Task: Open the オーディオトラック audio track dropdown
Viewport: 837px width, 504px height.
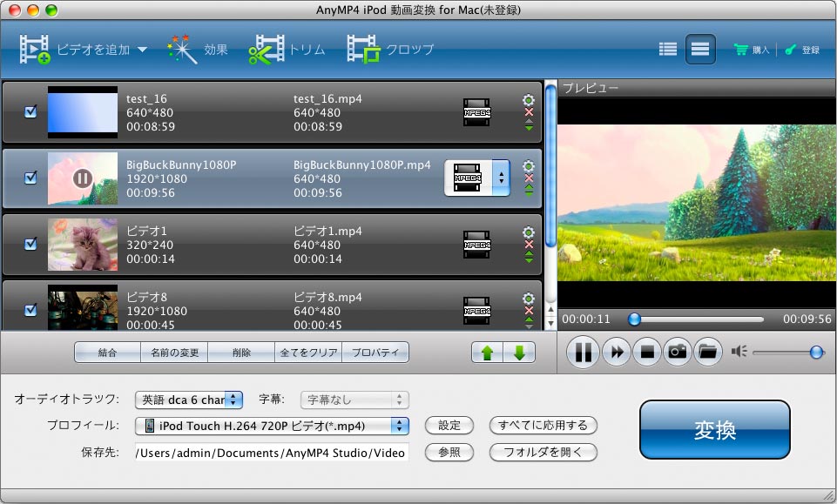Action: tap(234, 400)
